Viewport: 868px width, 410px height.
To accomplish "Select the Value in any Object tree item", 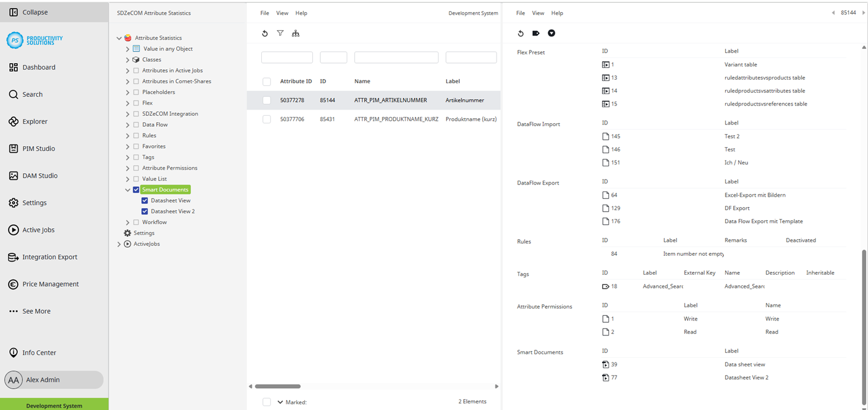I will [168, 49].
